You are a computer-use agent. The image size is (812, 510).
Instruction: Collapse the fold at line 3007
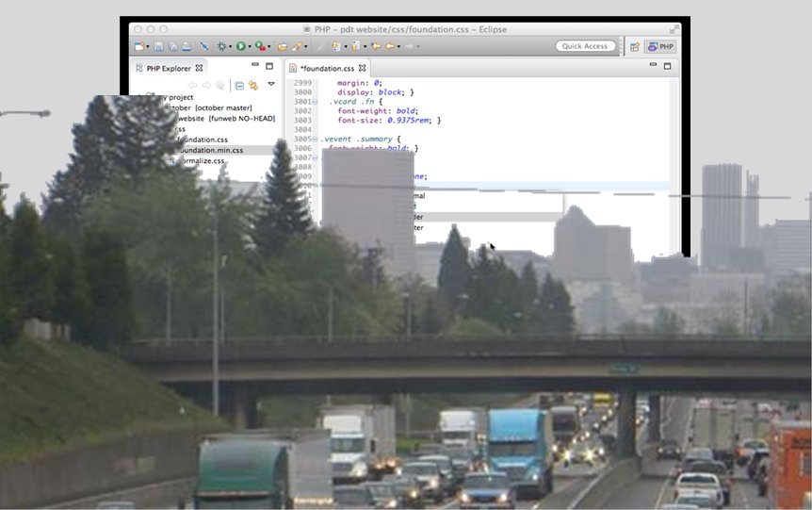(x=315, y=157)
